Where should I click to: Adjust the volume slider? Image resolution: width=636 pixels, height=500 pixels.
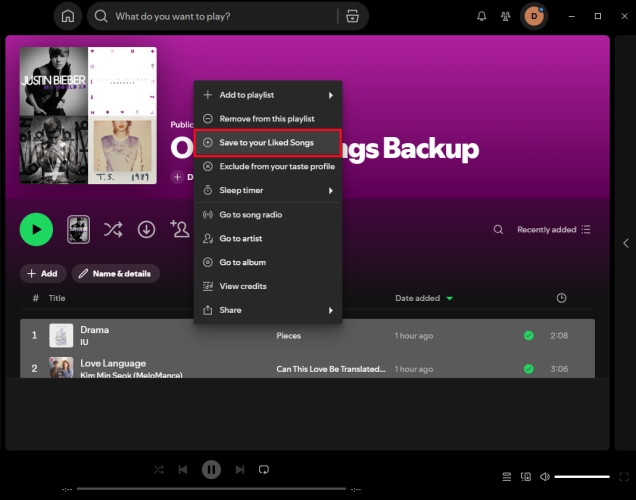pyautogui.click(x=582, y=477)
